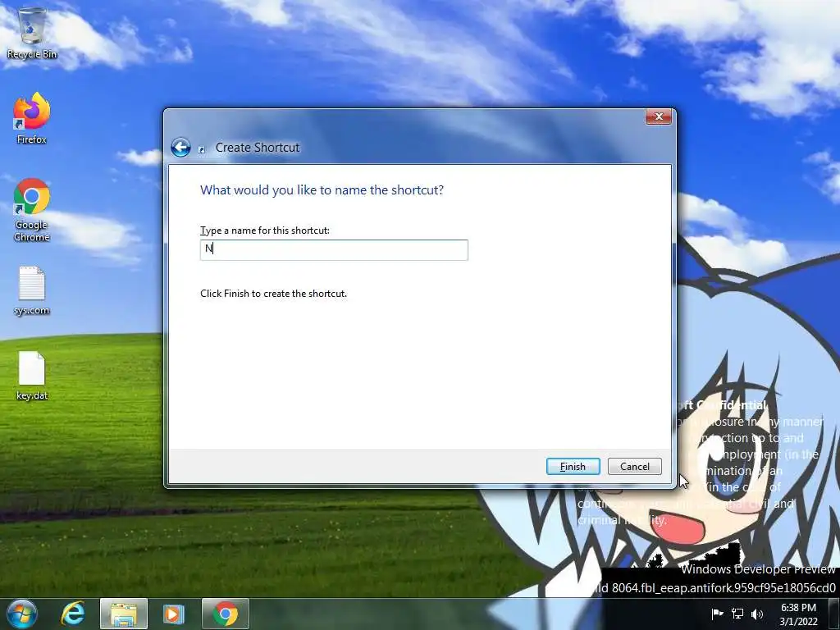840x630 pixels.
Task: Open the taskbar clock showing 6:38 PM
Action: pos(798,614)
